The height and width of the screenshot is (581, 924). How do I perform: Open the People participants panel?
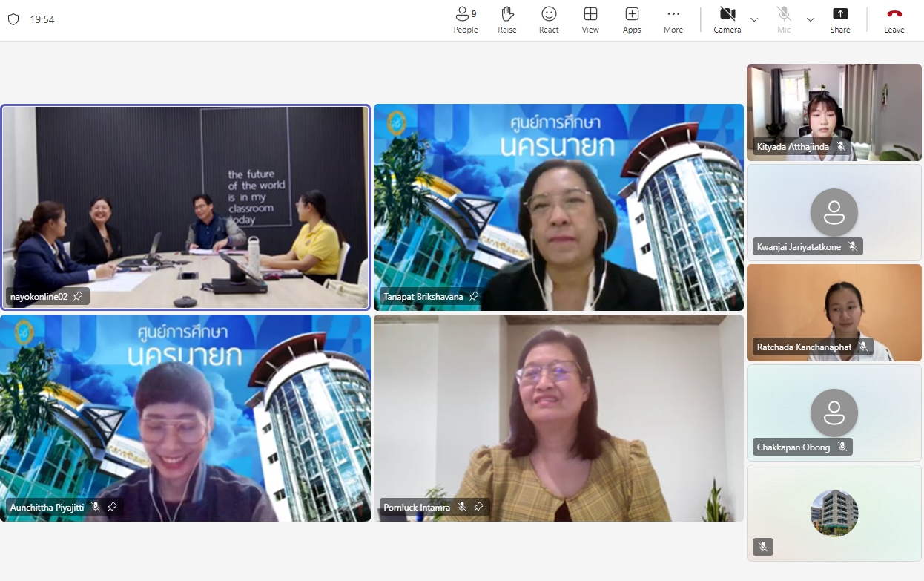[x=466, y=20]
